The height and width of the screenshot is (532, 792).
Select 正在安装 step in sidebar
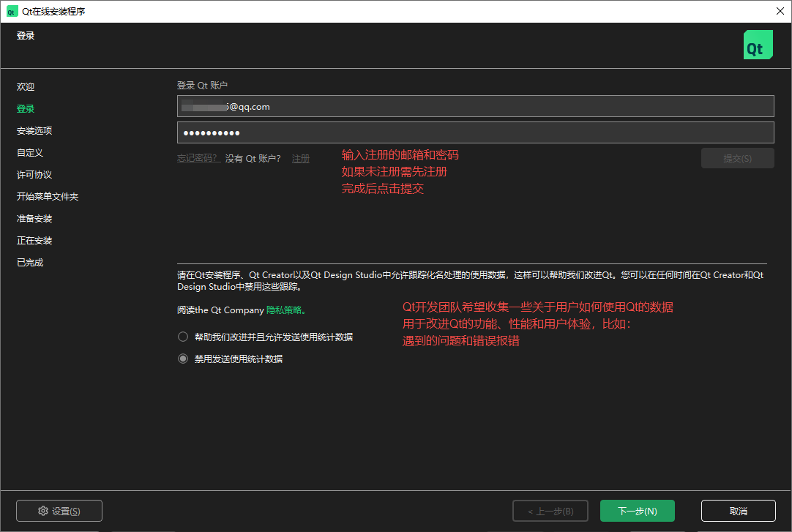[34, 240]
